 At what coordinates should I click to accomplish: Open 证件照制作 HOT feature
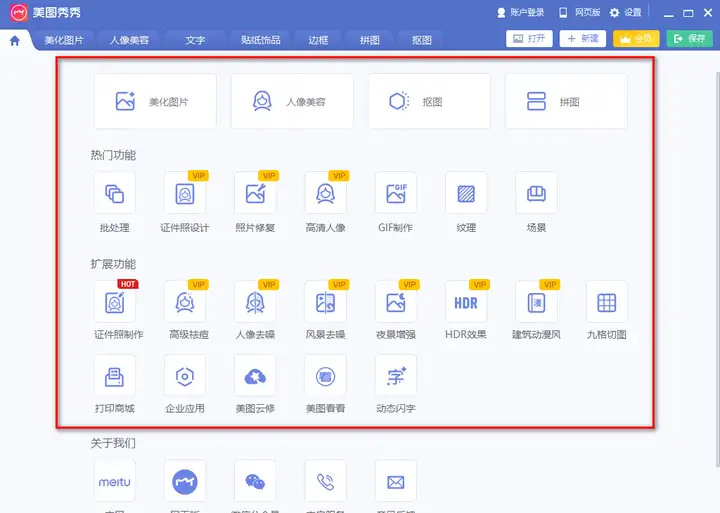pyautogui.click(x=114, y=302)
